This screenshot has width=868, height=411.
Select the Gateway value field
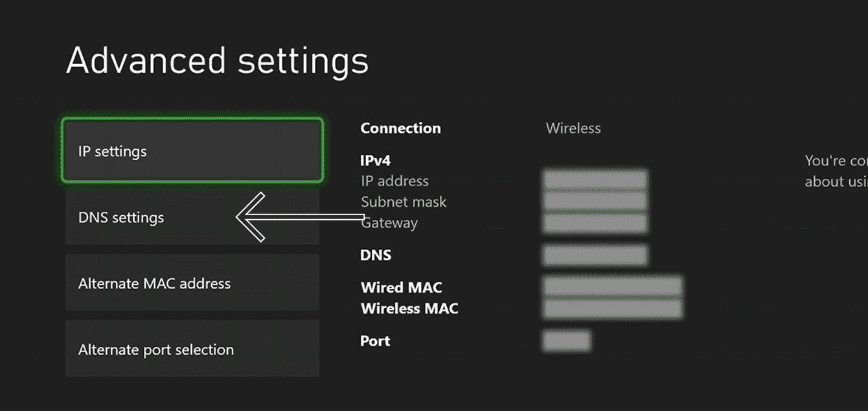pyautogui.click(x=595, y=223)
